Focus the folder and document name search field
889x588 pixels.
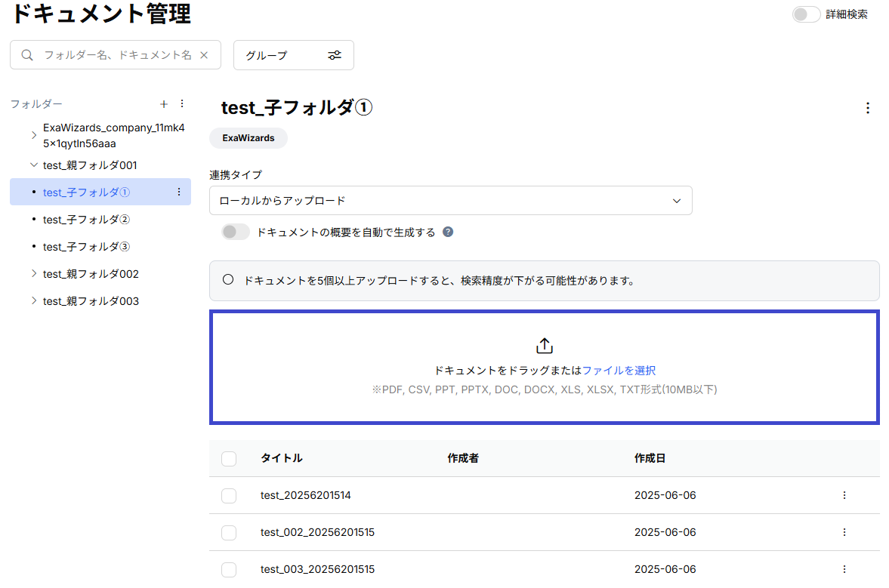pyautogui.click(x=117, y=55)
